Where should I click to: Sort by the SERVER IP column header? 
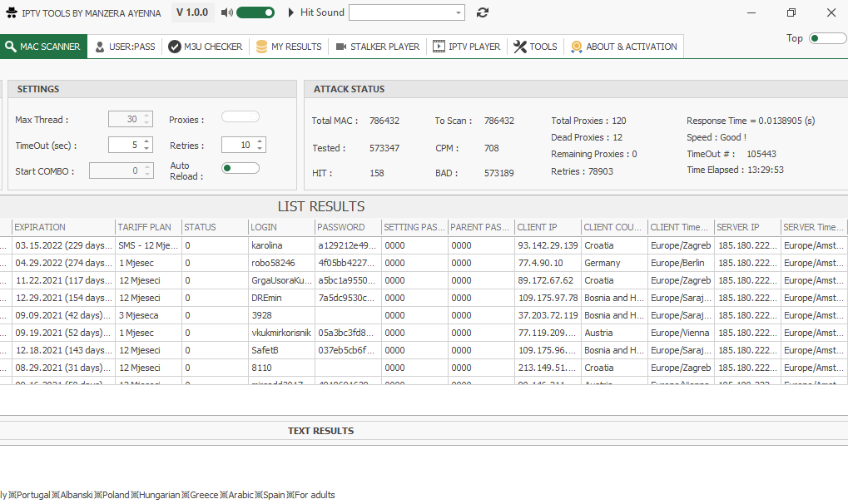[x=746, y=227]
